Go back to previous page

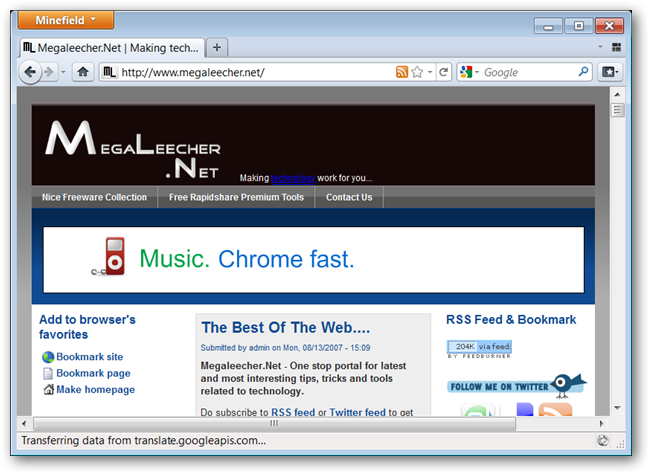coord(30,72)
